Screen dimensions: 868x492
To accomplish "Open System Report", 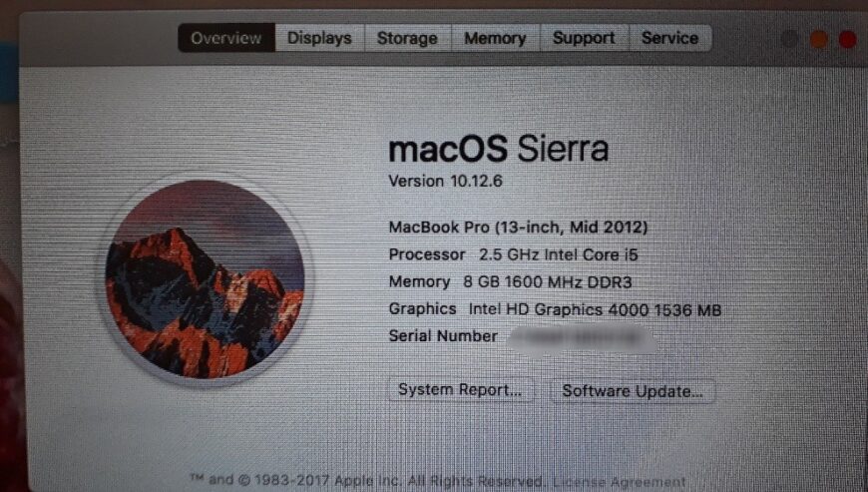I will tap(460, 390).
